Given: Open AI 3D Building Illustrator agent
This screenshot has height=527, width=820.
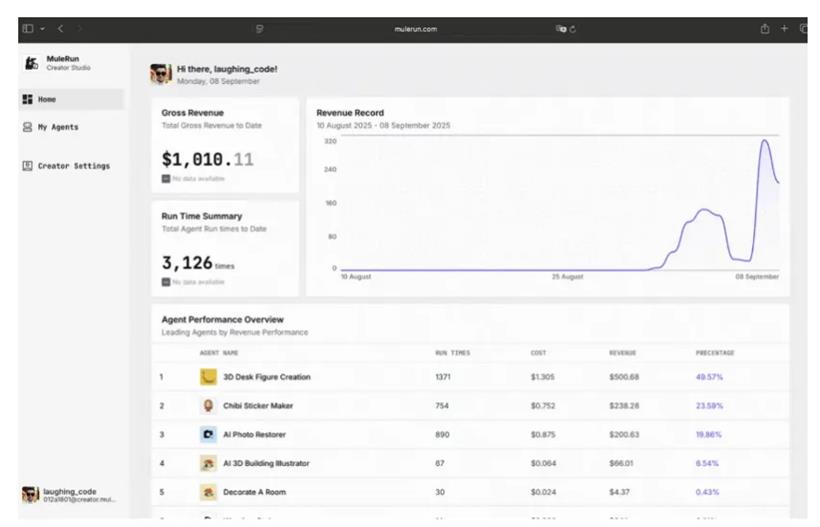Looking at the screenshot, I should coord(266,463).
